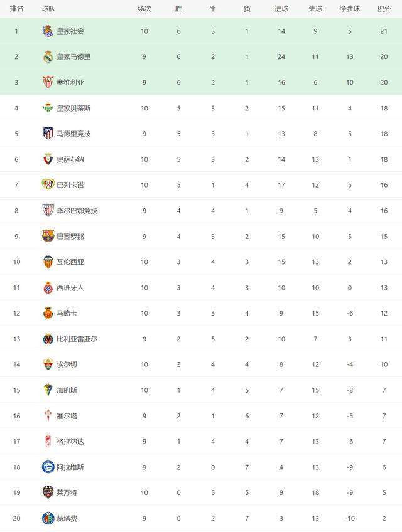Open the 马略卡 team link
Screen dimensions: 402x532
click(x=67, y=313)
